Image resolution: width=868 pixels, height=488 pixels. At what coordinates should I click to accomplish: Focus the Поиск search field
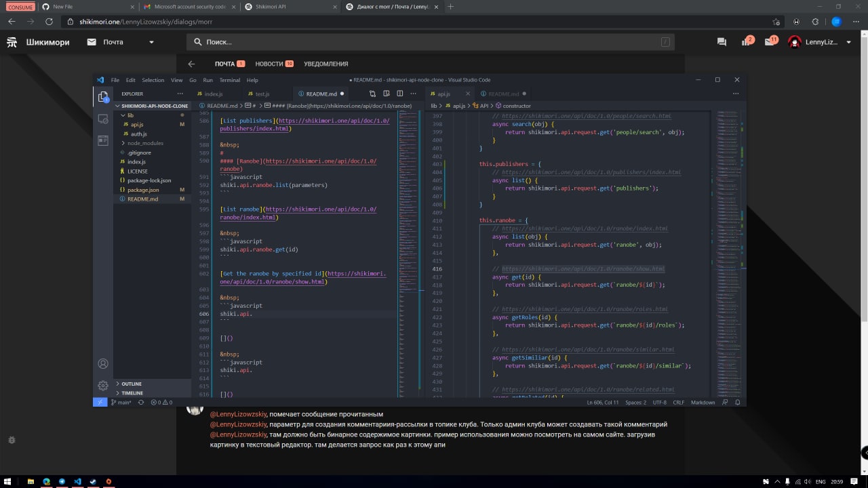click(x=431, y=42)
